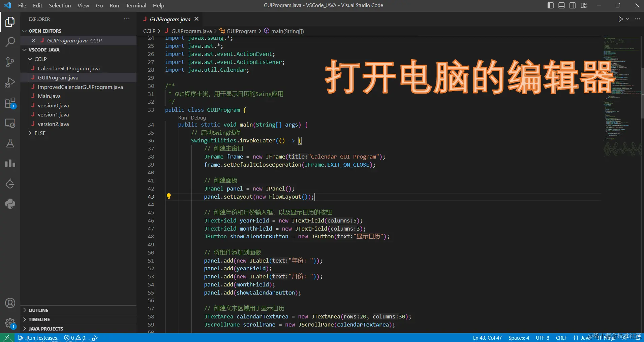
Task: Close GUIProgram.java in Open Editors list
Action: [x=34, y=40]
